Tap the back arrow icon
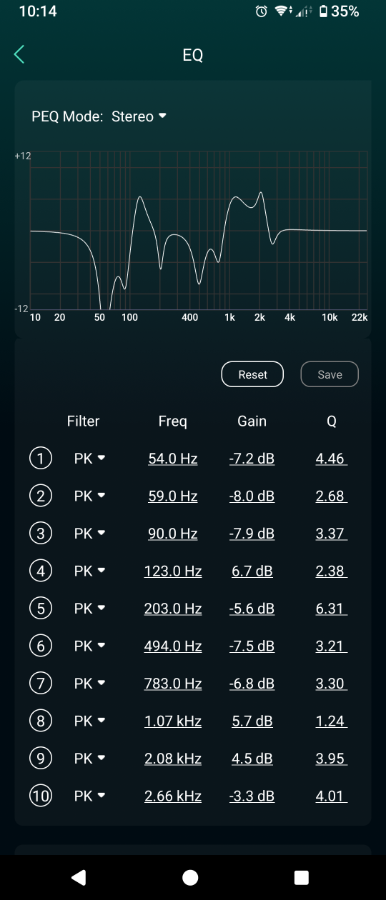386x900 pixels. click(x=19, y=55)
